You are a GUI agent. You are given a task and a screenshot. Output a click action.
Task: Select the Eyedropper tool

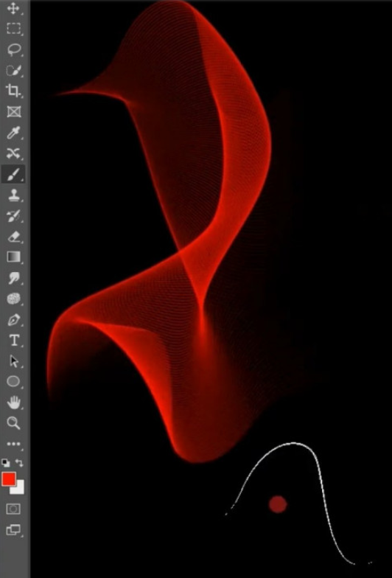click(13, 133)
